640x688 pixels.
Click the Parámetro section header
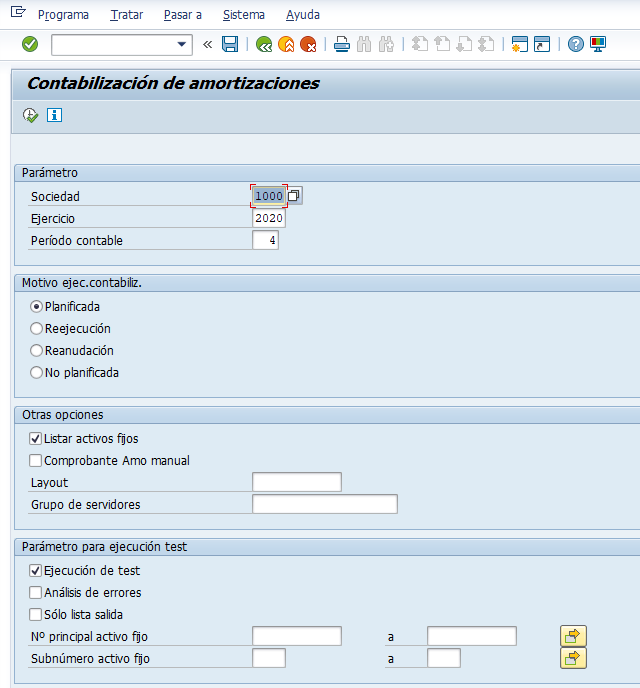click(x=50, y=173)
